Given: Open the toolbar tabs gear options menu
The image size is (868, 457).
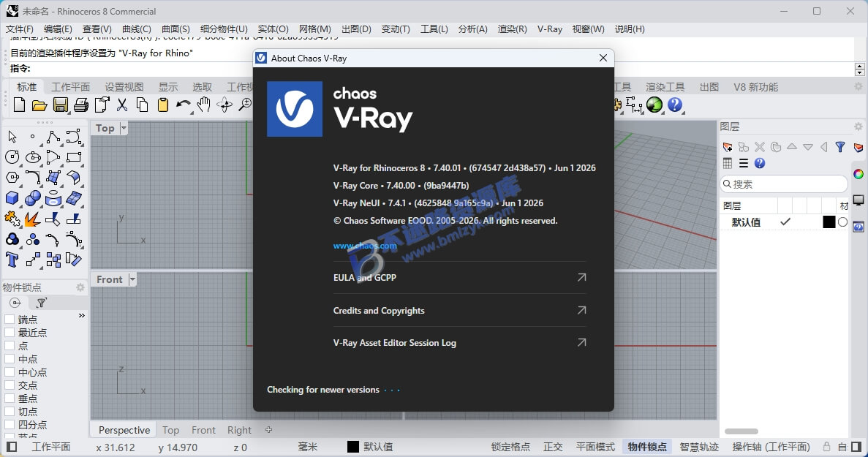Looking at the screenshot, I should point(858,86).
